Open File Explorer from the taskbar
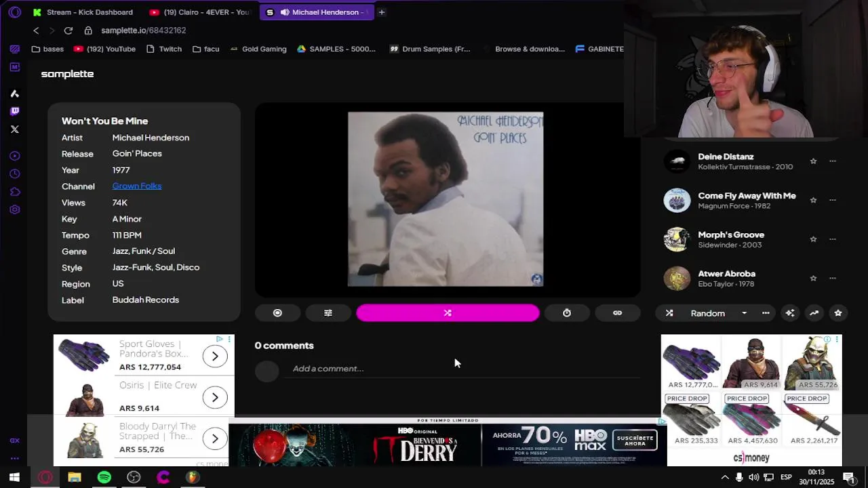Image resolution: width=868 pixels, height=488 pixels. (75, 477)
